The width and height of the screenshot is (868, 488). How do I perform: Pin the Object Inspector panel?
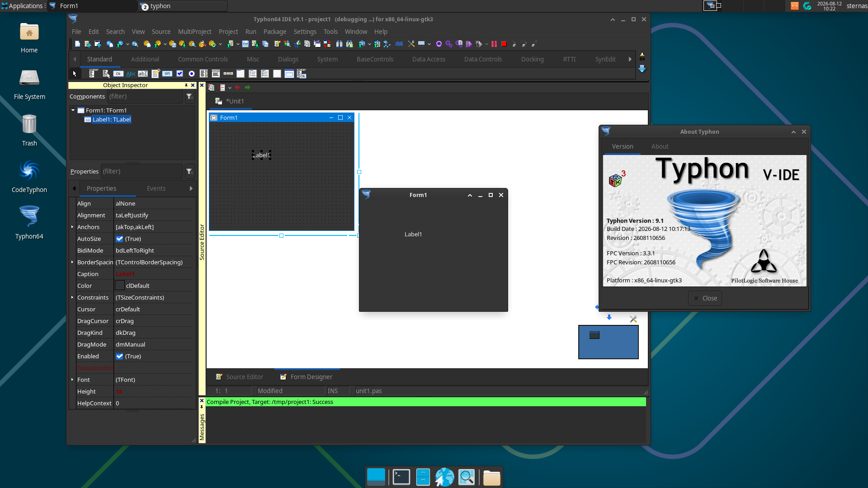186,85
